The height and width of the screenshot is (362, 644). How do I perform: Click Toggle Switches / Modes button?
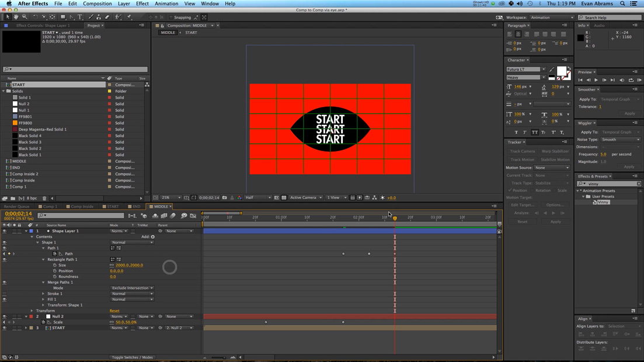(x=132, y=357)
